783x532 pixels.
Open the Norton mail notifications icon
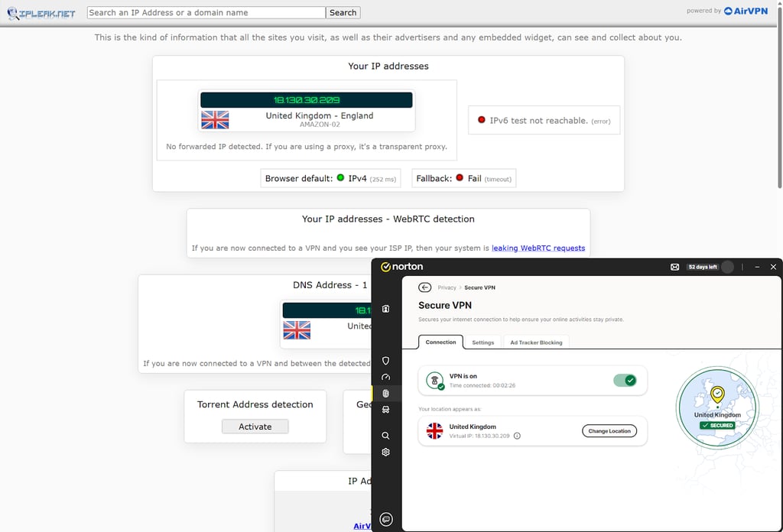pos(674,267)
